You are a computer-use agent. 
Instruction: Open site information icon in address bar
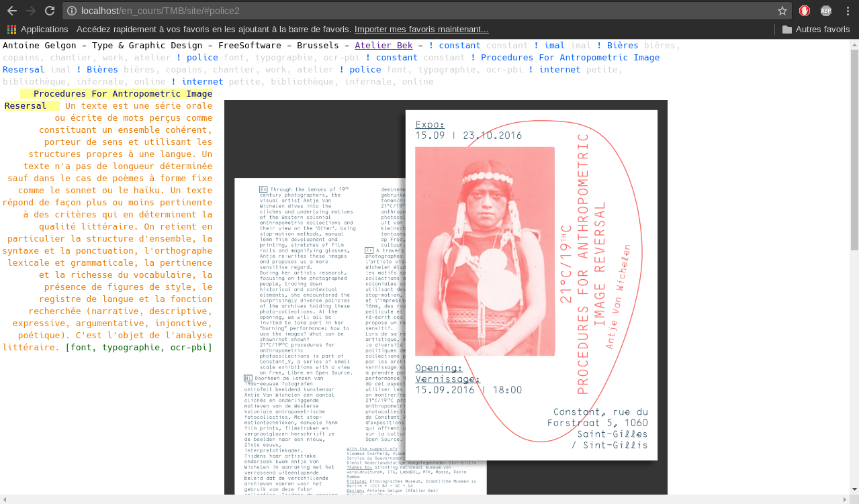click(x=72, y=11)
